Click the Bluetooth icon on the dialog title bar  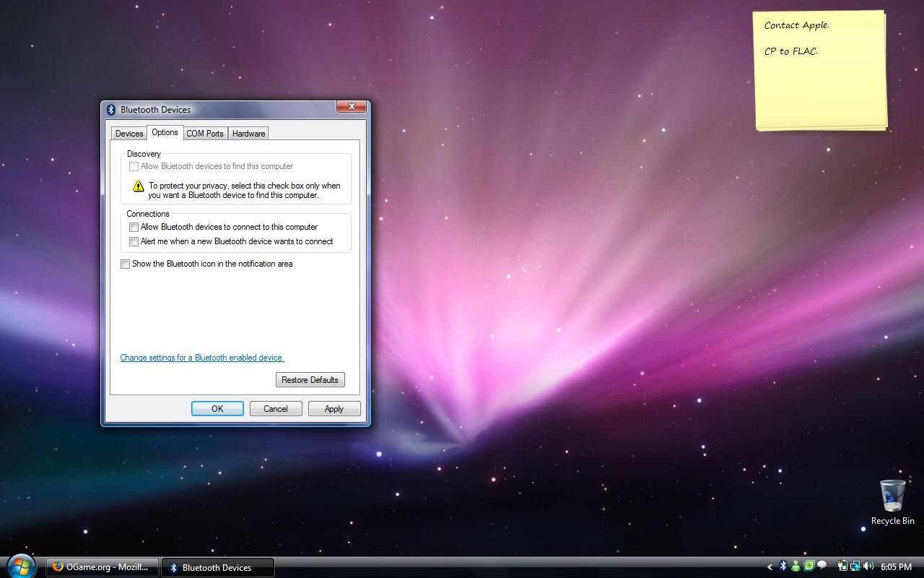(x=112, y=109)
